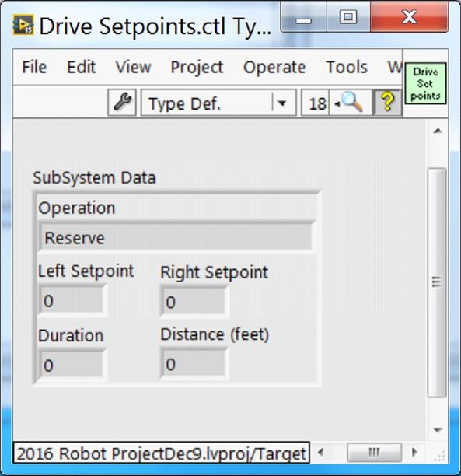Click the vertical scrollbar down arrow
This screenshot has width=461, height=476.
[x=438, y=430]
